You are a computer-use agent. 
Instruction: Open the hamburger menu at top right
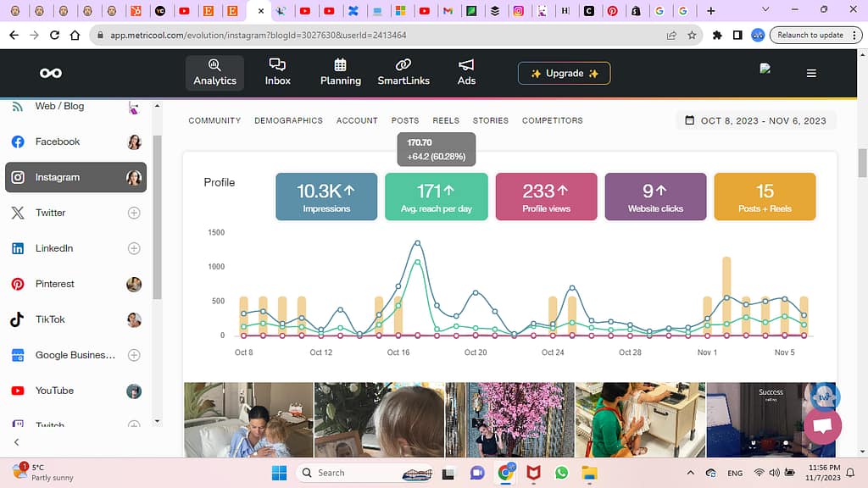click(811, 74)
